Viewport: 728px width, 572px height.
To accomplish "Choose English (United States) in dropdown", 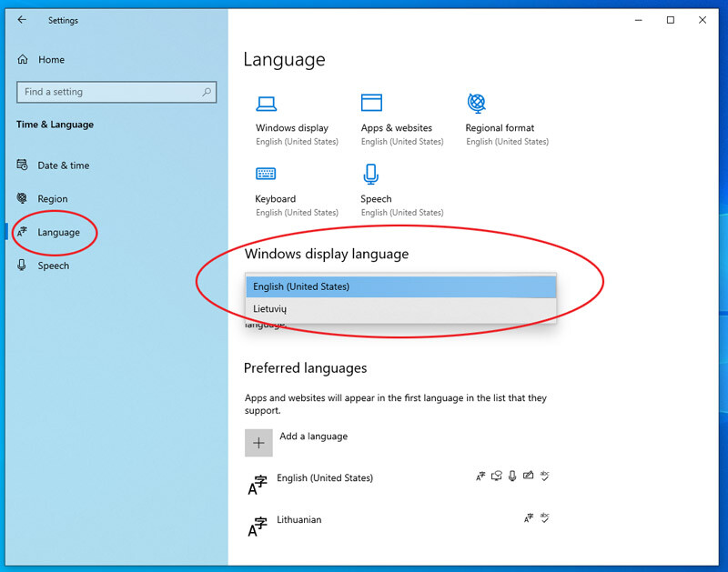I will (400, 286).
